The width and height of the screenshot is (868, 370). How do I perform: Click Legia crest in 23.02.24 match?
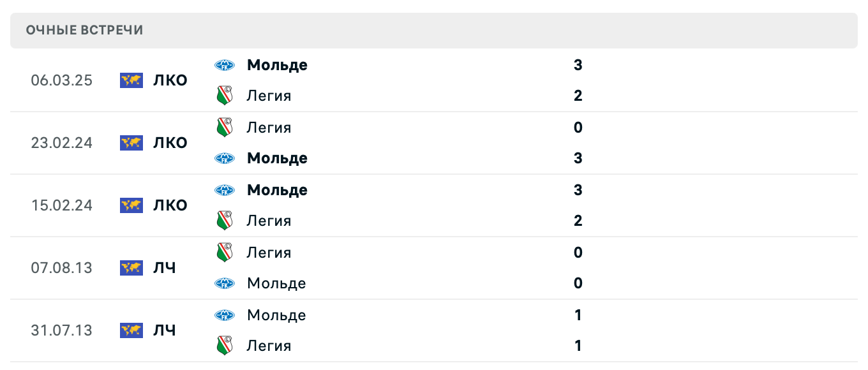click(224, 128)
